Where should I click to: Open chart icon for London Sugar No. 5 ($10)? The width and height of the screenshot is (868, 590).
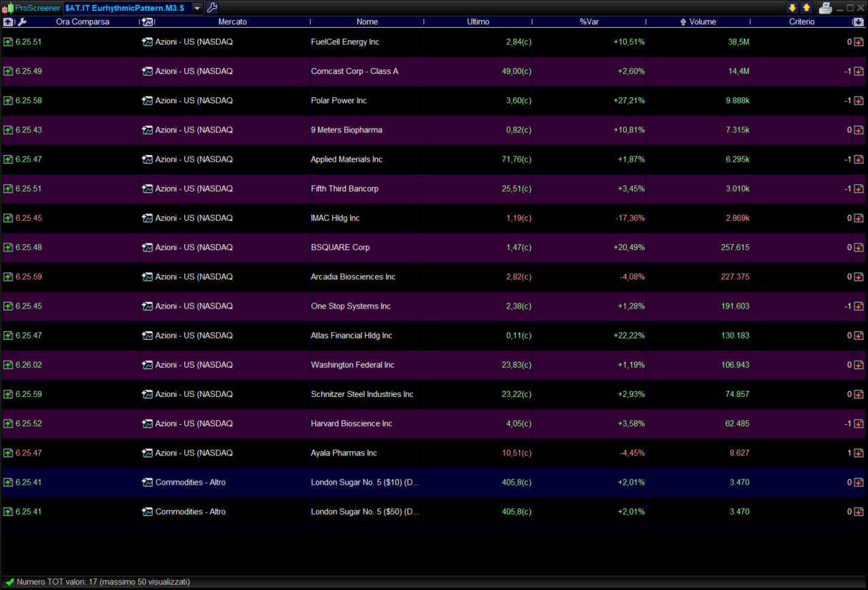[147, 483]
